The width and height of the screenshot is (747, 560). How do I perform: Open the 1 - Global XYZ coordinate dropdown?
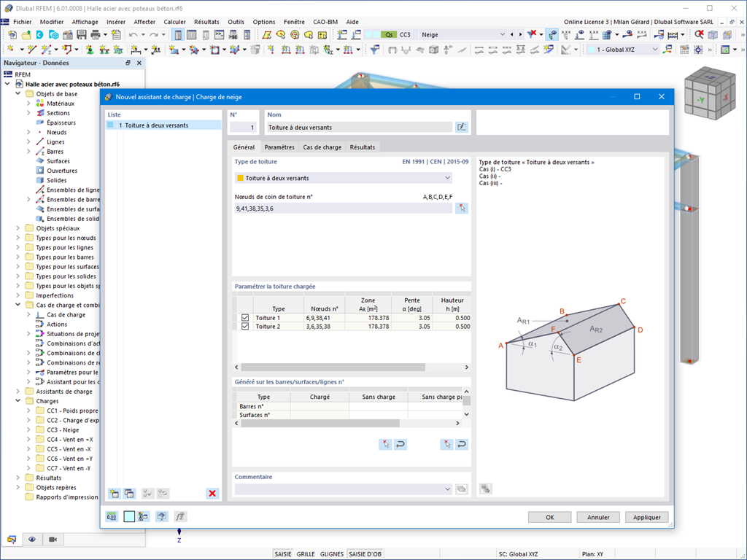pos(654,49)
